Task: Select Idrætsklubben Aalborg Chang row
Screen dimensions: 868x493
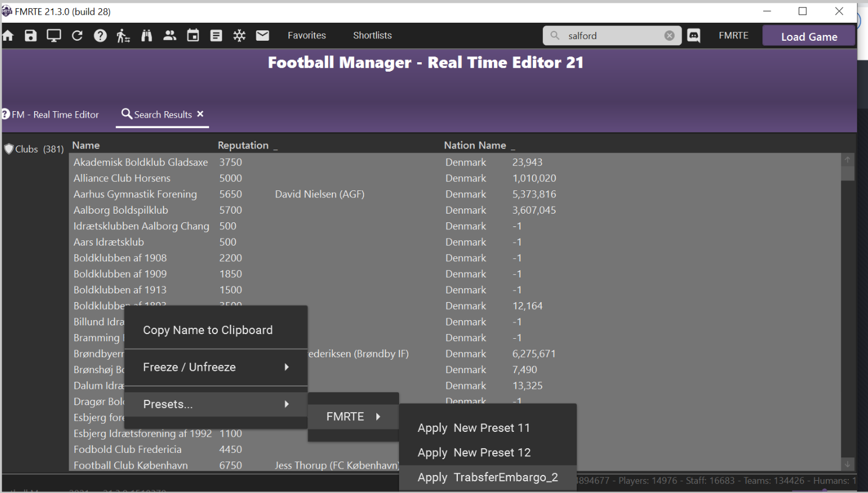Action: 455,226
